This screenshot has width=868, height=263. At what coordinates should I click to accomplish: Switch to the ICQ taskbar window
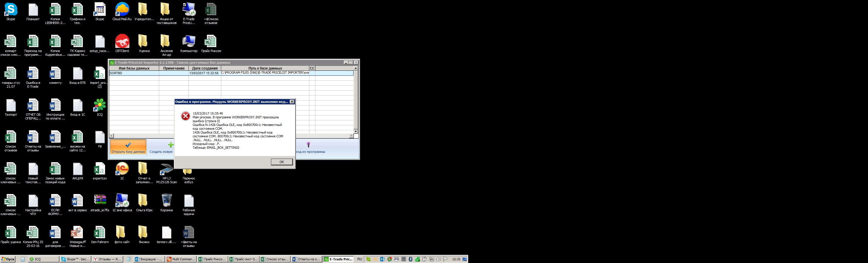[44, 259]
